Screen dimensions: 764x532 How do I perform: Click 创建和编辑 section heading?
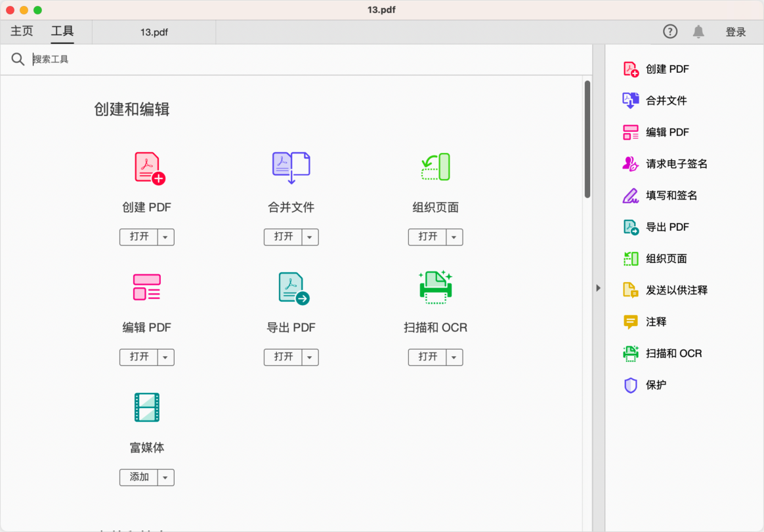[131, 109]
